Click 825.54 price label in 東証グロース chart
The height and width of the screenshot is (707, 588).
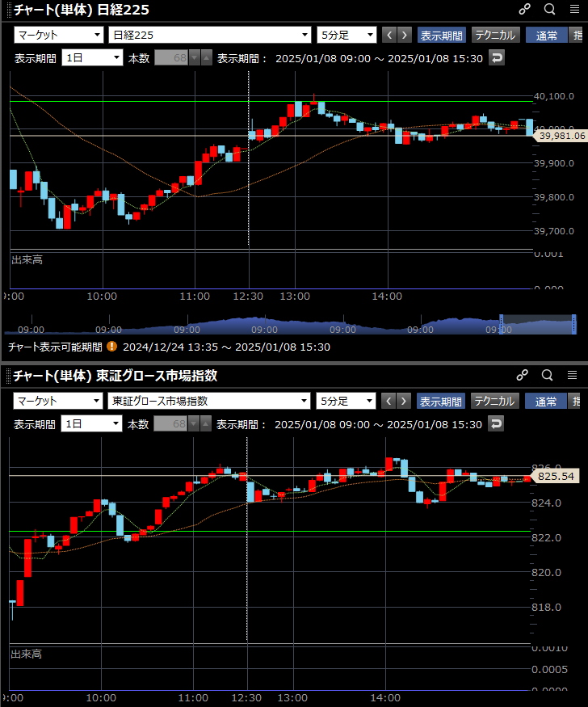tap(556, 476)
